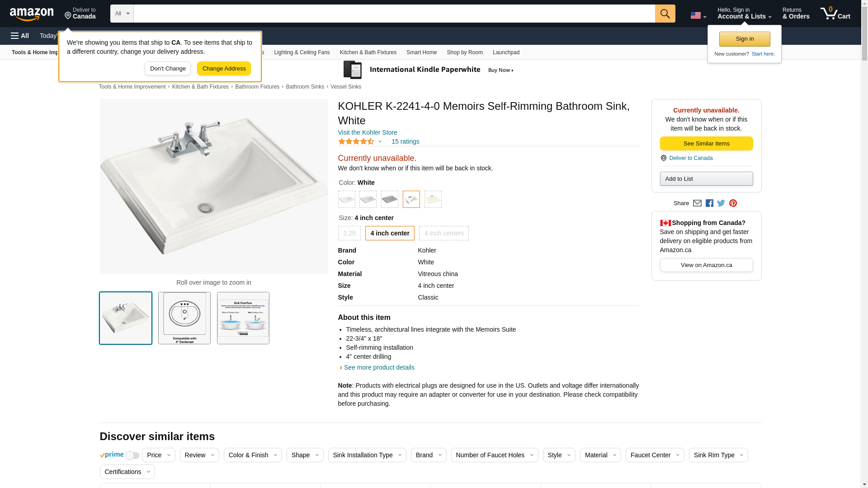
Task: Open the Smart Home category
Action: pos(421,52)
